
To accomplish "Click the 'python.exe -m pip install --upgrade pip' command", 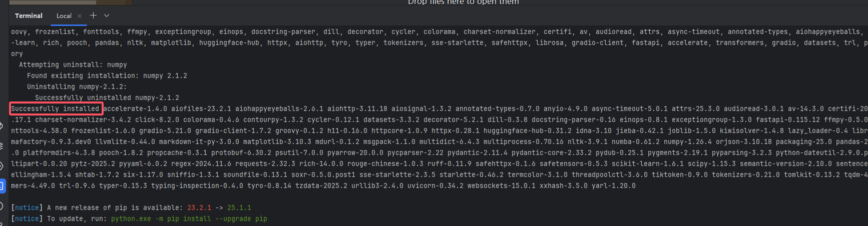I will [x=189, y=218].
